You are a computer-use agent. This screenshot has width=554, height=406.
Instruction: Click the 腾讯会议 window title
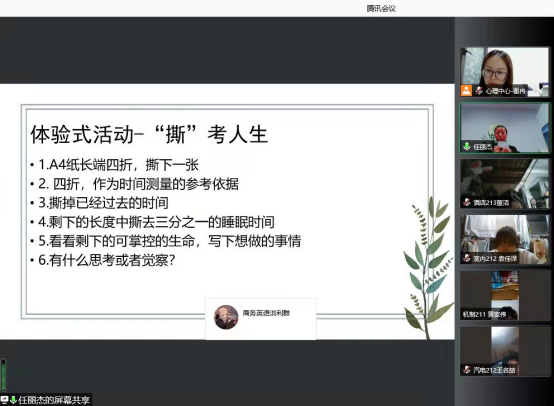click(381, 8)
